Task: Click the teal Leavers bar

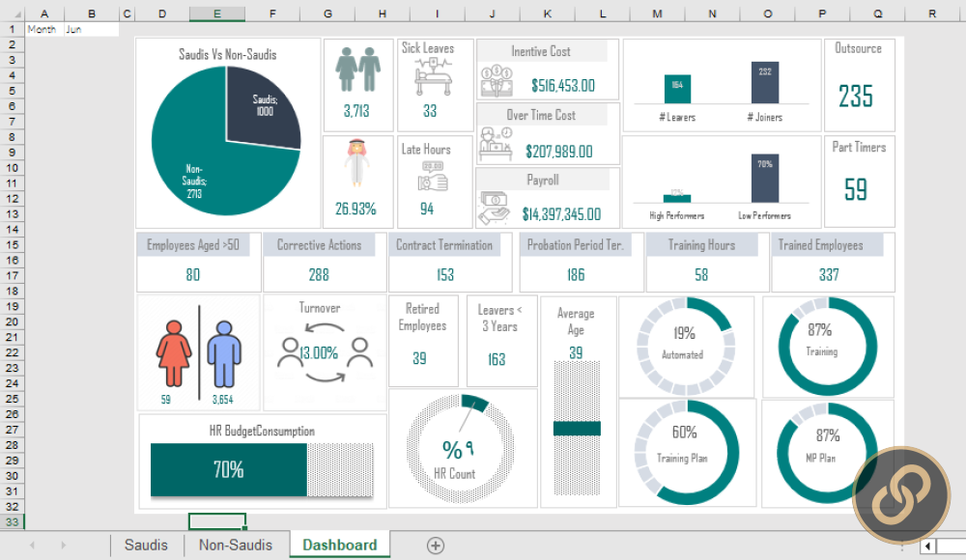Action: point(677,89)
